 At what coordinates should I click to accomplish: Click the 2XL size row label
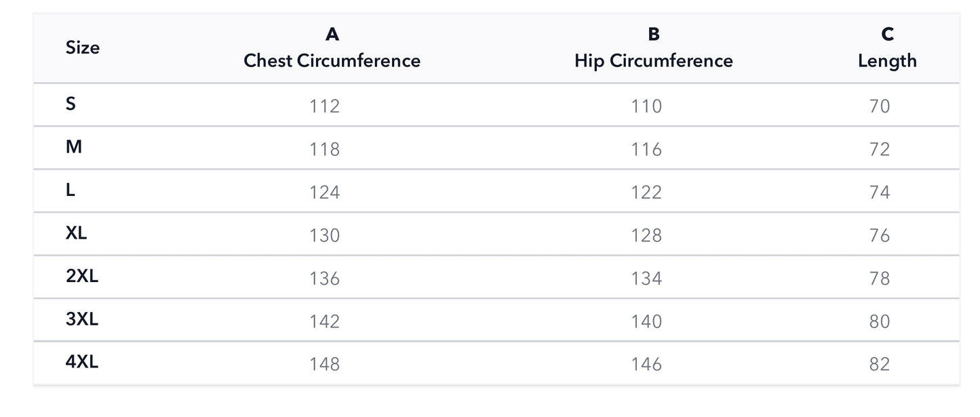(82, 277)
